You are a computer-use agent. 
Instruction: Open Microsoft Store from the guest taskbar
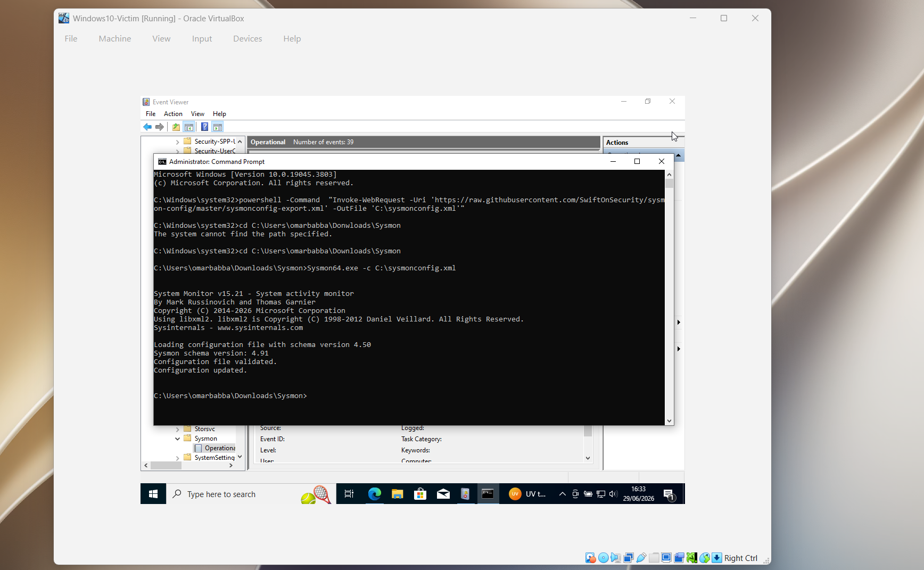(420, 494)
